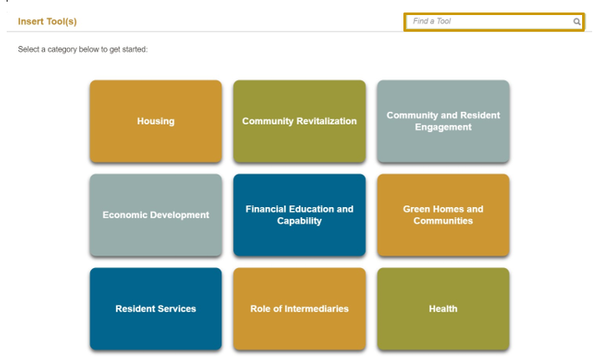Choose the Resident Services tile
Image resolution: width=598 pixels, height=364 pixels.
[x=155, y=309]
